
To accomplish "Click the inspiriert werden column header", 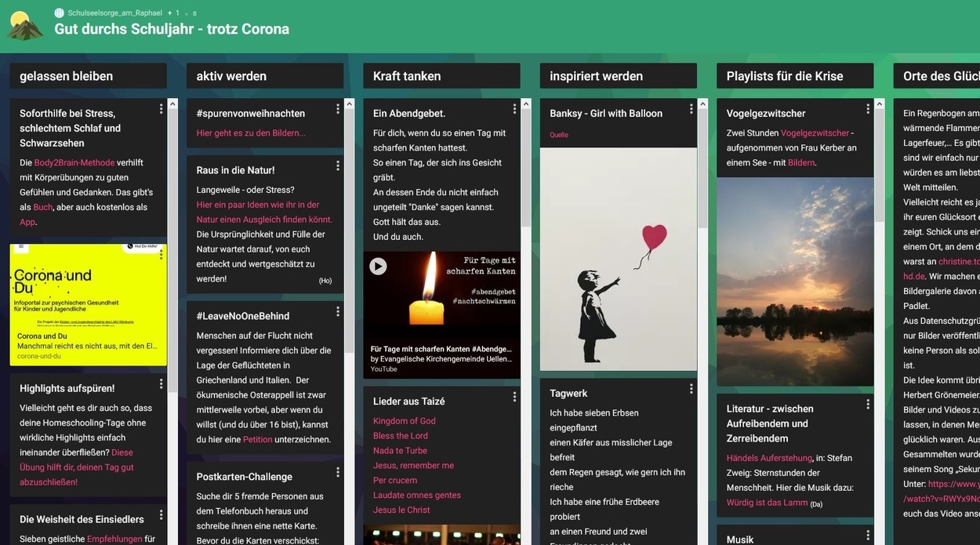I will (619, 76).
